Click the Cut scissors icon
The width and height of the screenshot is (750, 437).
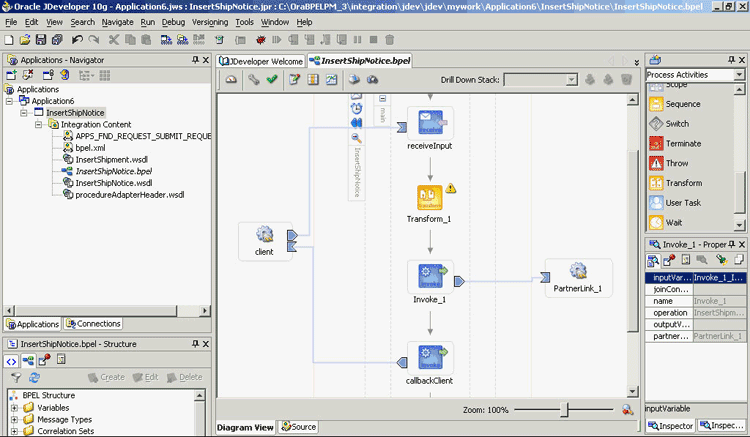click(114, 40)
